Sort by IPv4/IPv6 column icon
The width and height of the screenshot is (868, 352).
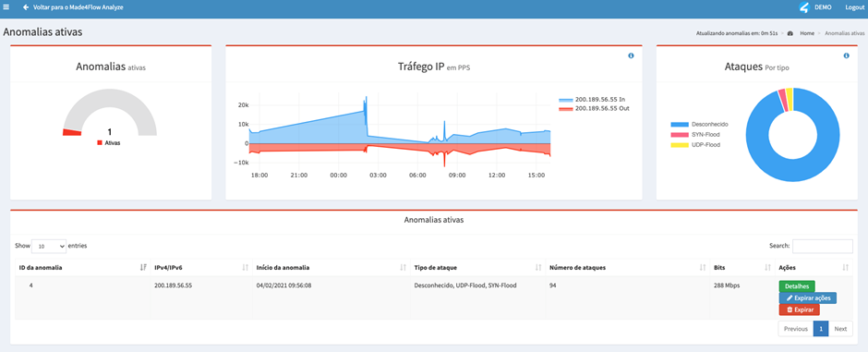click(x=245, y=268)
